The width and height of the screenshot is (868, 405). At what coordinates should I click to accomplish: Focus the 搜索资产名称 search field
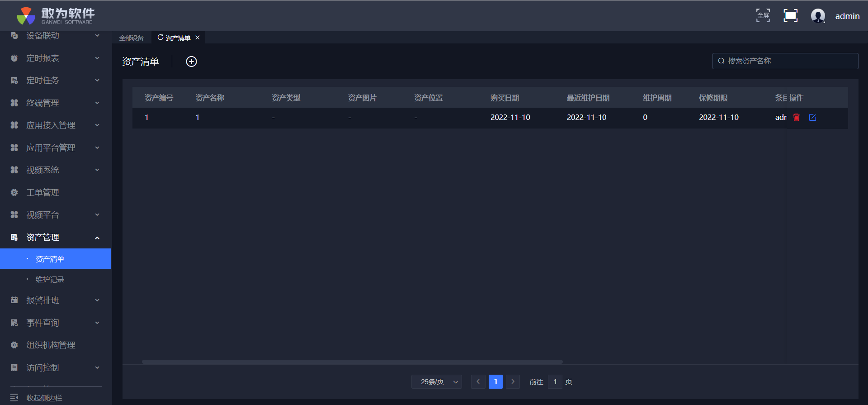pos(785,61)
